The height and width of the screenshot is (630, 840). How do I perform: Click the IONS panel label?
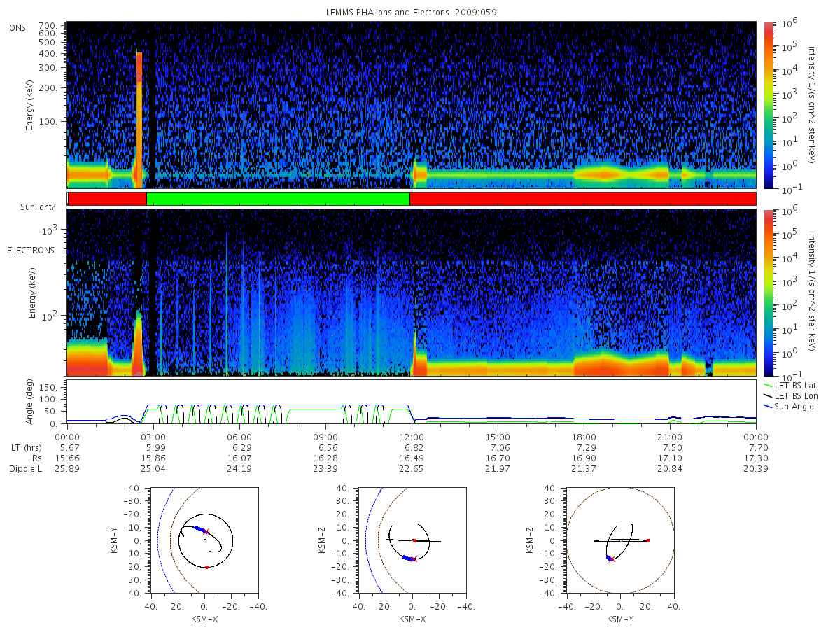[x=17, y=27]
